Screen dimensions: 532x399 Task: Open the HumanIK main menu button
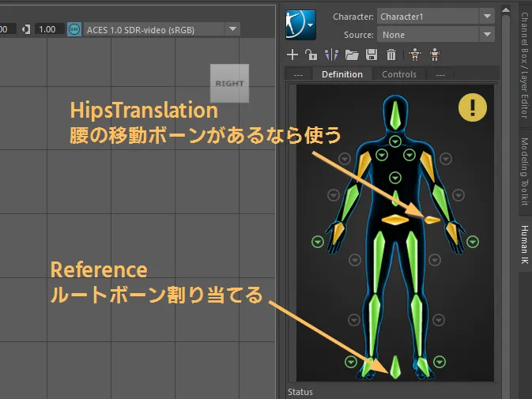300,25
